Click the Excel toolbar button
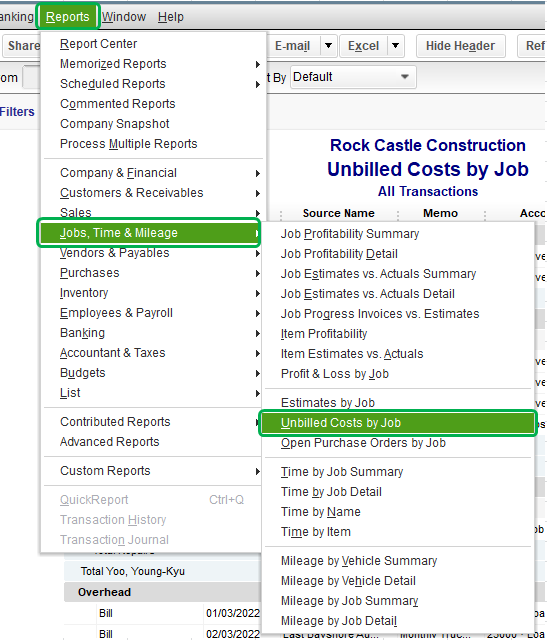Viewport: 547px width, 640px height. pyautogui.click(x=363, y=46)
